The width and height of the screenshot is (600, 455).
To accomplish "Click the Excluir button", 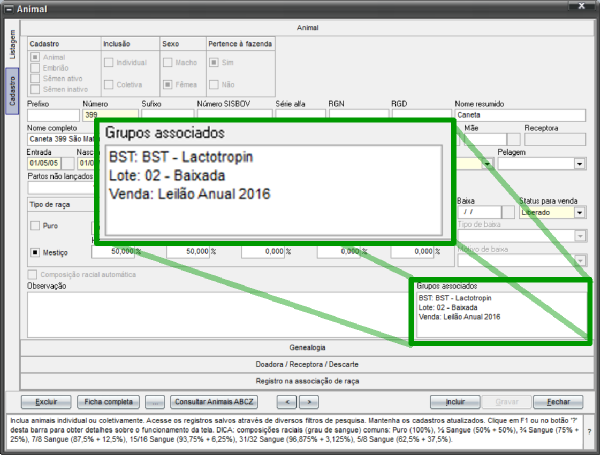I will (x=46, y=402).
